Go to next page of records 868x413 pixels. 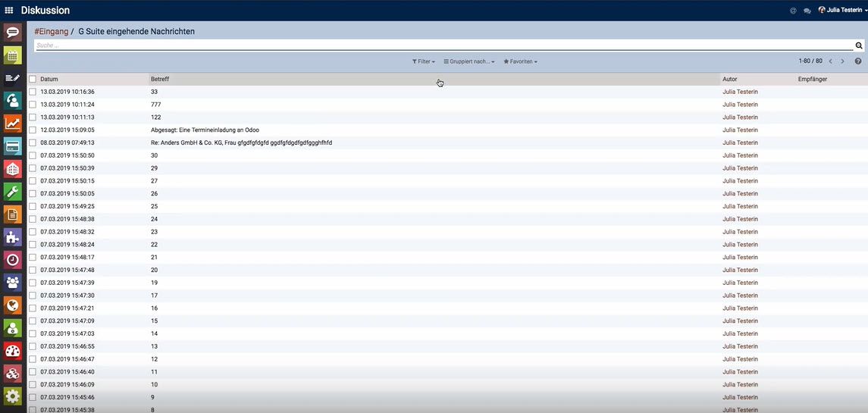[x=842, y=61]
